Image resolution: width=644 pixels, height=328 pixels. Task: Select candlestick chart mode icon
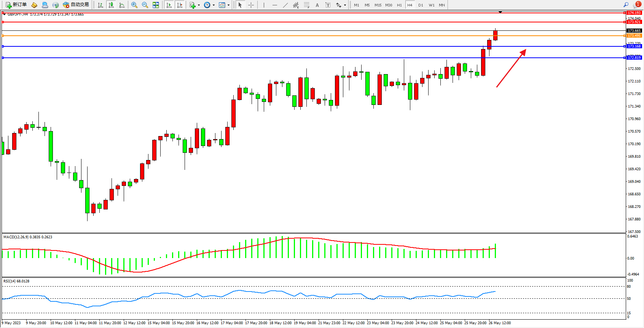[x=111, y=5]
